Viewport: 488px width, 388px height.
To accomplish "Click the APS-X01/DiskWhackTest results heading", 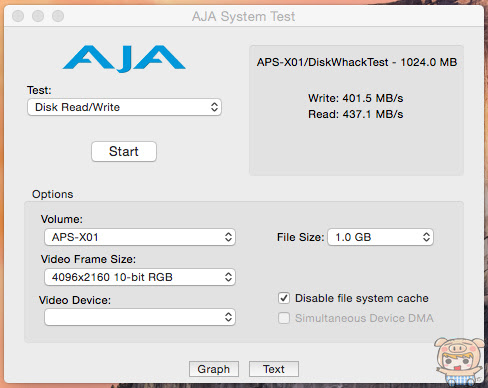I will 357,62.
